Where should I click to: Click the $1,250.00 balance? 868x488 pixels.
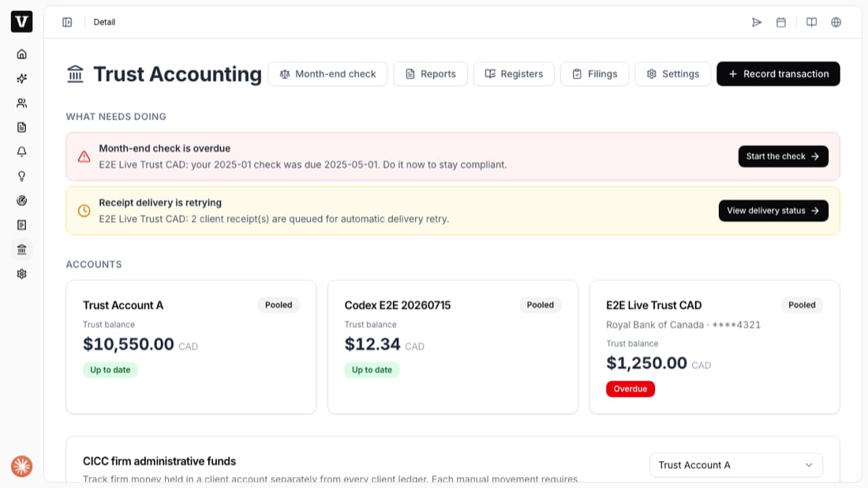[x=646, y=362]
